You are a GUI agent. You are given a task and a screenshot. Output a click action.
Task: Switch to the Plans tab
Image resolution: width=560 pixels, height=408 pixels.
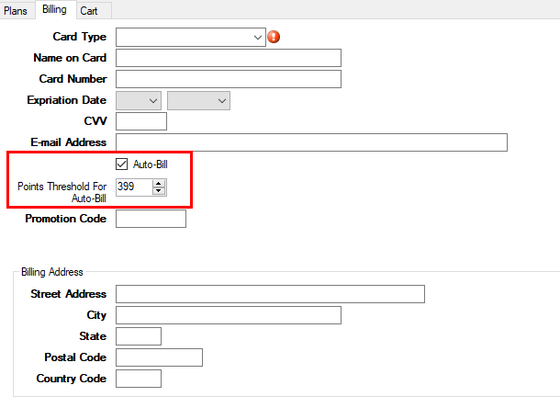(x=16, y=11)
